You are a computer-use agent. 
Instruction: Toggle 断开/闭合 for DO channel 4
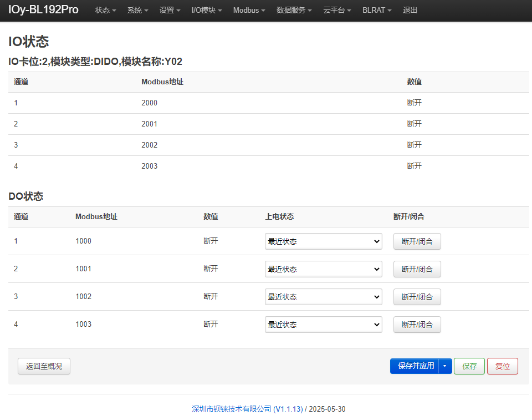417,325
